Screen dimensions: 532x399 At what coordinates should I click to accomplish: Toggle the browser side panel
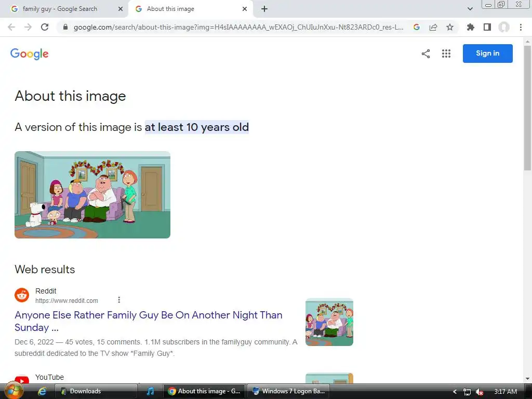[x=487, y=27]
